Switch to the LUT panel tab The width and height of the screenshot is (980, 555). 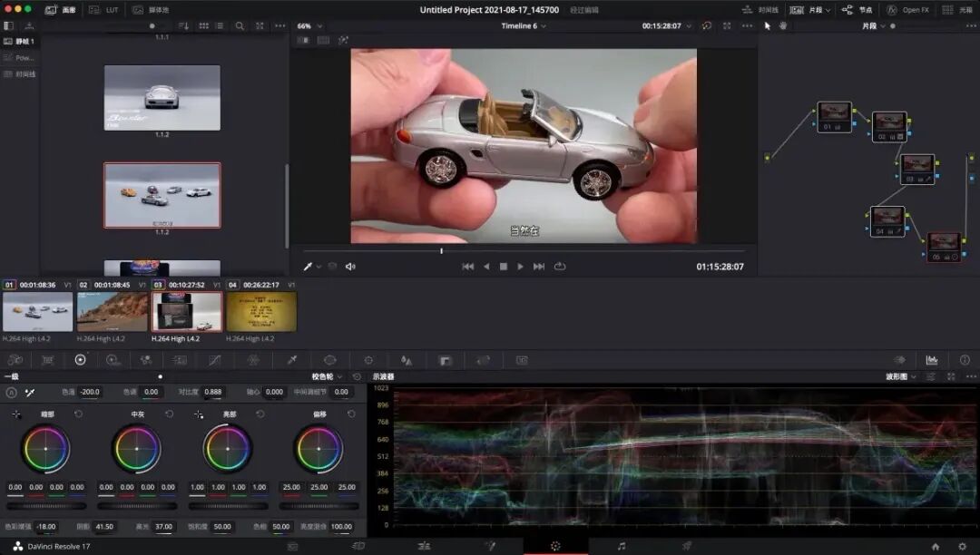[104, 10]
